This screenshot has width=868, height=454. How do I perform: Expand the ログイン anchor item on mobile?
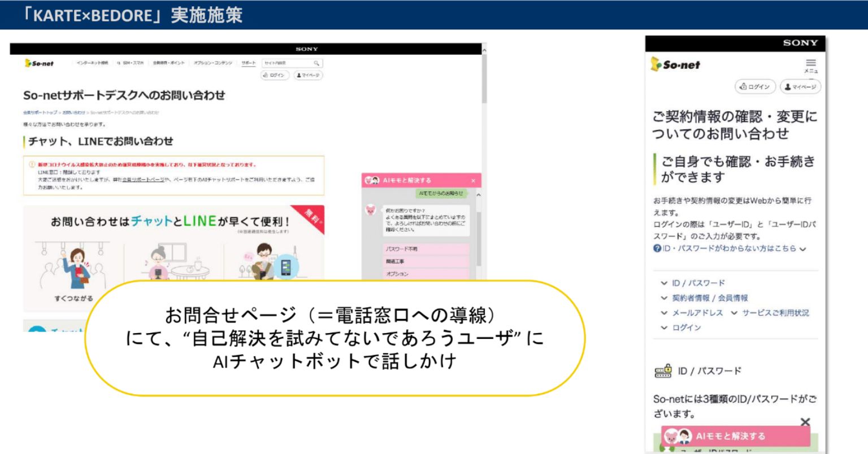point(680,328)
